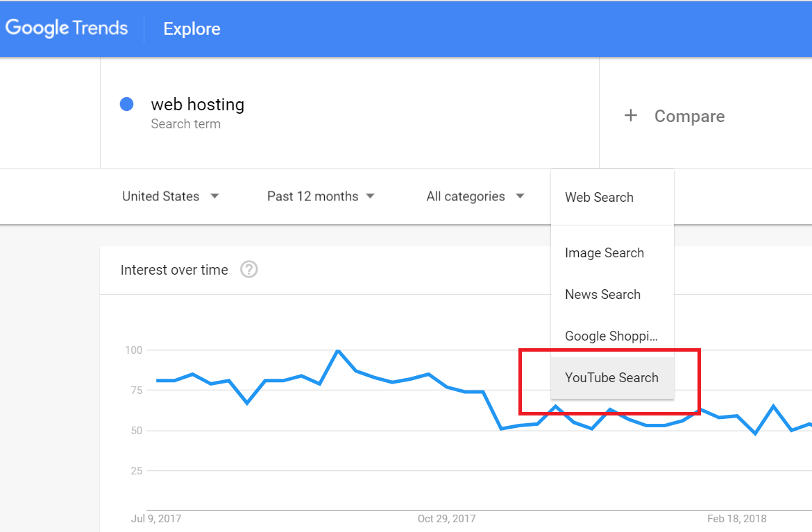Click the Google Trends logo
The image size is (812, 532).
[x=67, y=28]
